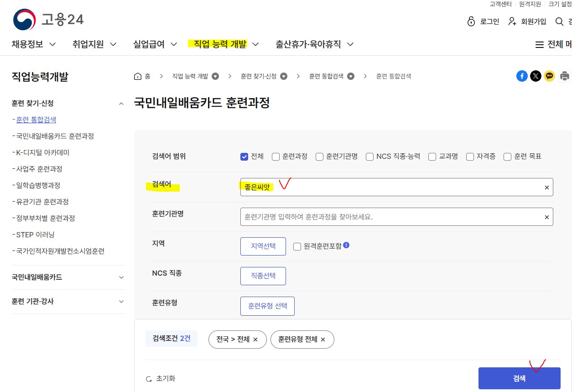This screenshot has width=572, height=392.
Task: Click the 훈련기관명 input field
Action: (390, 217)
